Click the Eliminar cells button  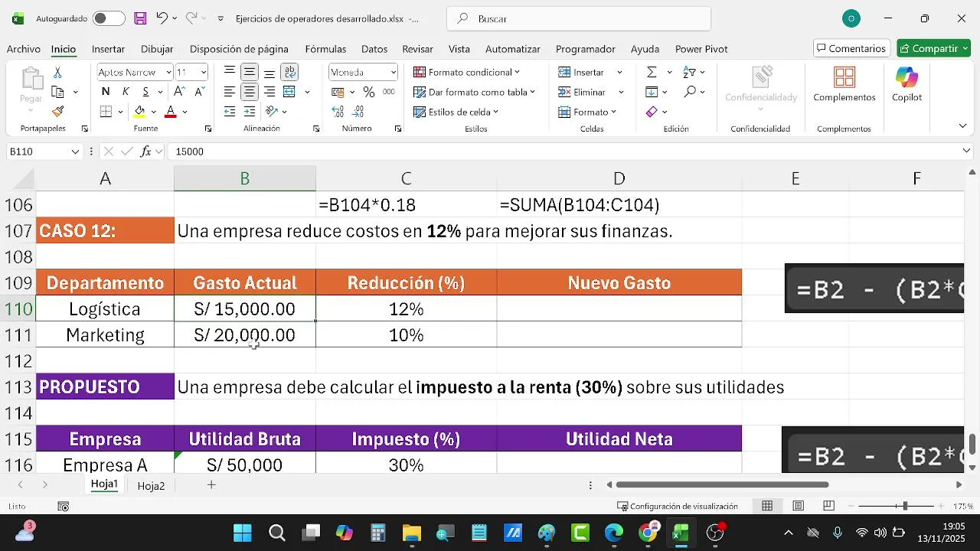pos(582,92)
